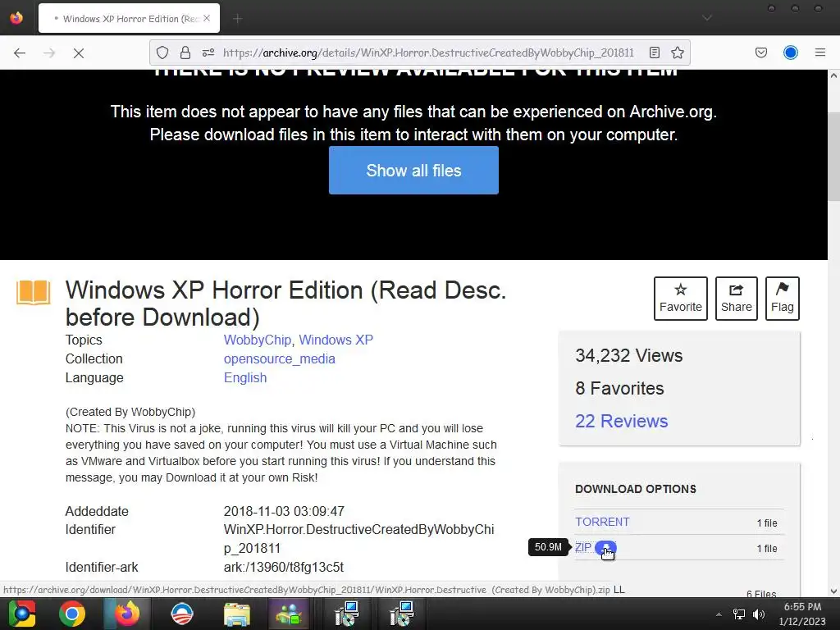The height and width of the screenshot is (630, 840).
Task: Close the Windows XP Horror Edition tab
Action: 207,18
